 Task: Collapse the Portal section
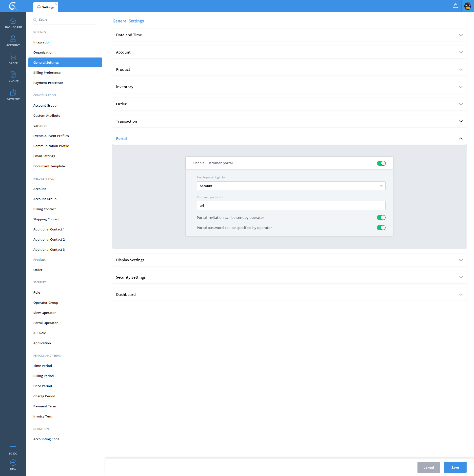tap(460, 139)
